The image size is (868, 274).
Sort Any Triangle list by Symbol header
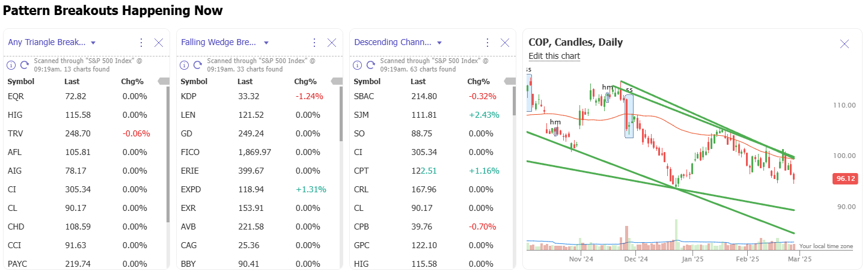[21, 82]
